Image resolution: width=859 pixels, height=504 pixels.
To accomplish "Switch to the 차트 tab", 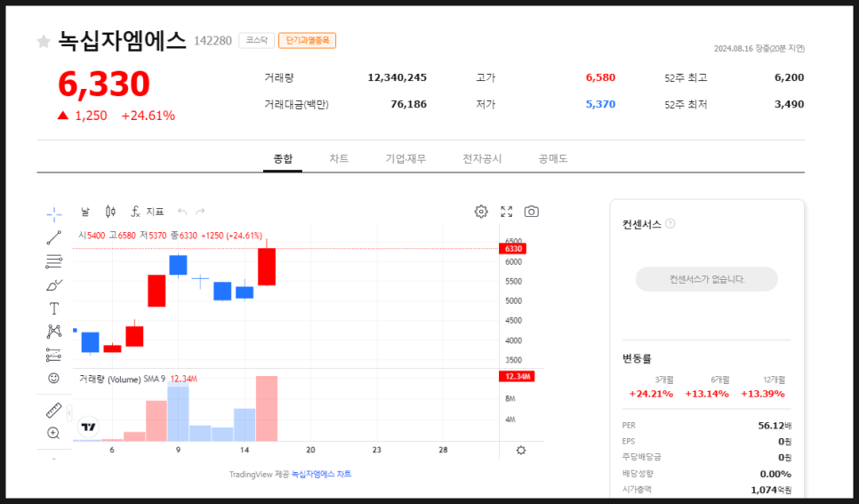I will pyautogui.click(x=339, y=159).
